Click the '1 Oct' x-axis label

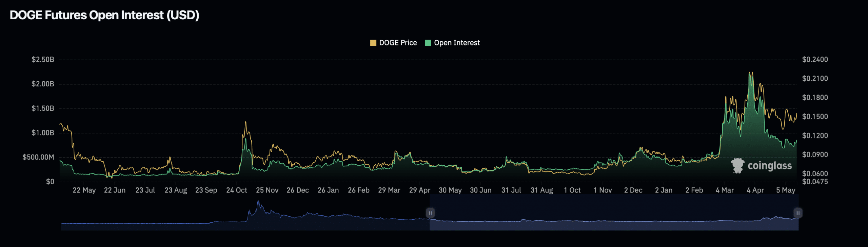pos(572,190)
